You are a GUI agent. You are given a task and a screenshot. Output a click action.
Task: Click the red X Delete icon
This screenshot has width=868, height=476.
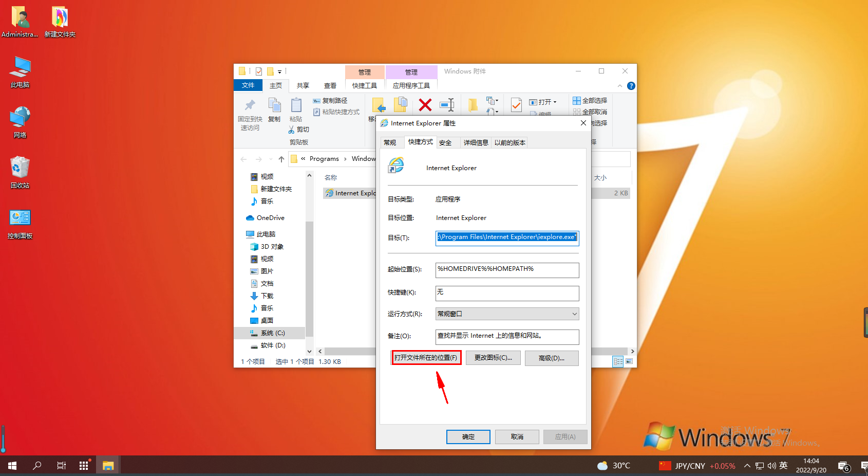click(425, 105)
